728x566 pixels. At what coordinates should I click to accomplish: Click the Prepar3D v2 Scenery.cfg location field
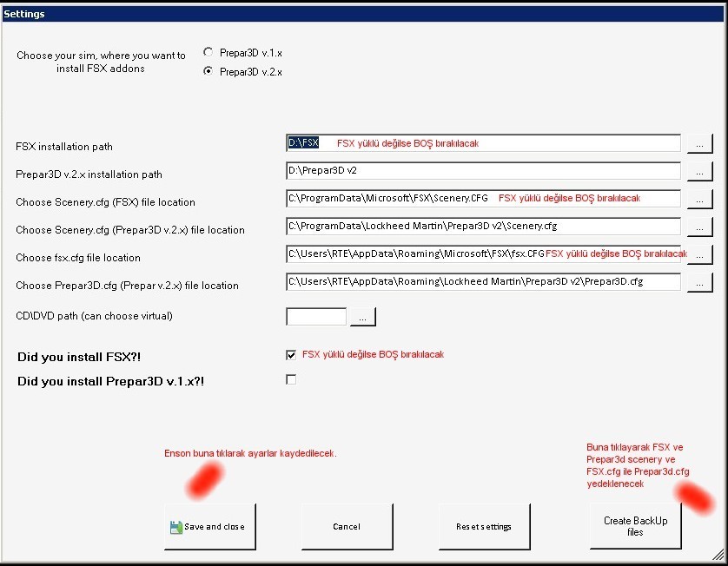coord(483,227)
